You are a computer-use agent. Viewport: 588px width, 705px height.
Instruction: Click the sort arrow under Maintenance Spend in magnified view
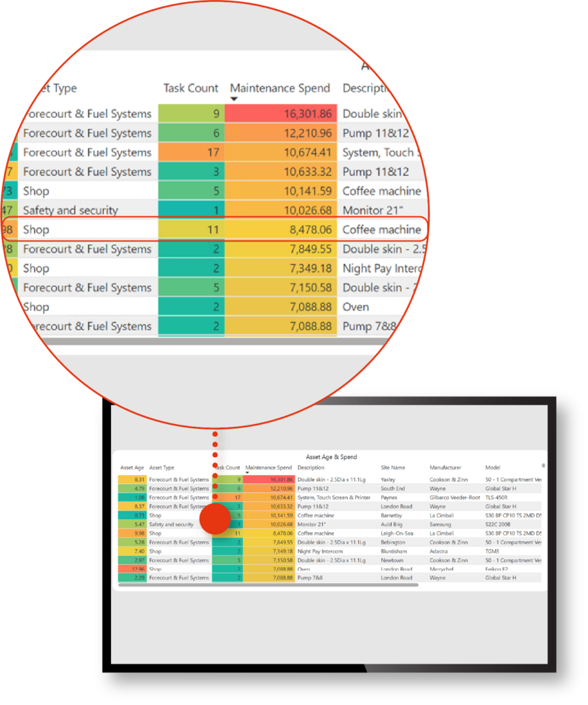(x=234, y=99)
